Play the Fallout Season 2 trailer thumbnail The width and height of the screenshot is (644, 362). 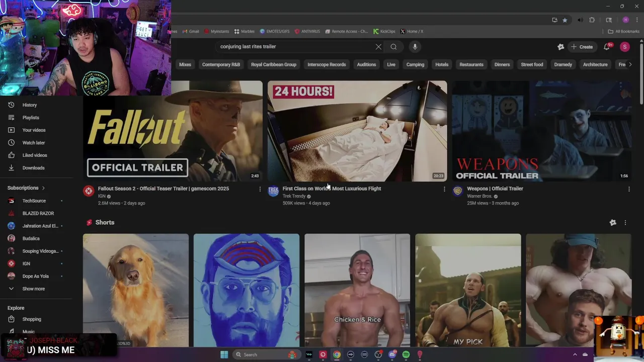pyautogui.click(x=173, y=131)
